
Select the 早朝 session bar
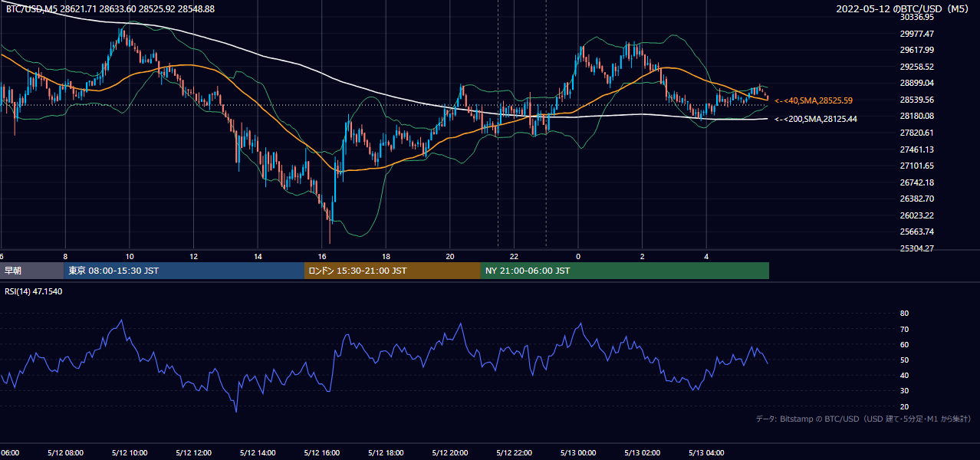click(x=31, y=271)
